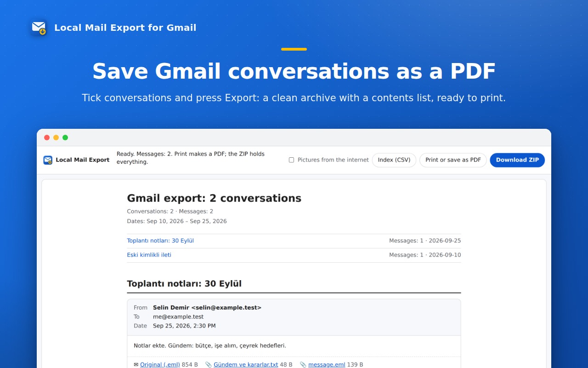
Task: Click the Pictures from the internet label
Action: tap(333, 160)
